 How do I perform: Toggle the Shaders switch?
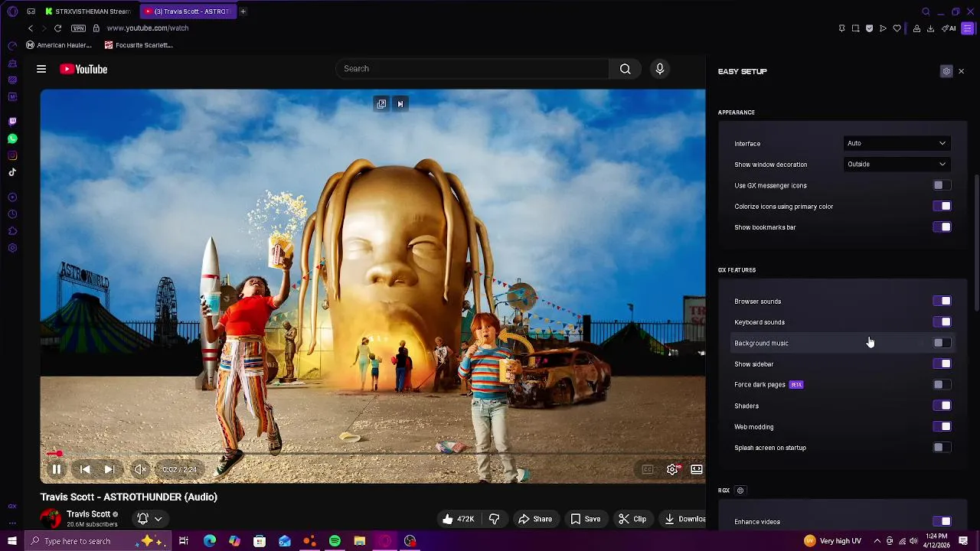[942, 406]
